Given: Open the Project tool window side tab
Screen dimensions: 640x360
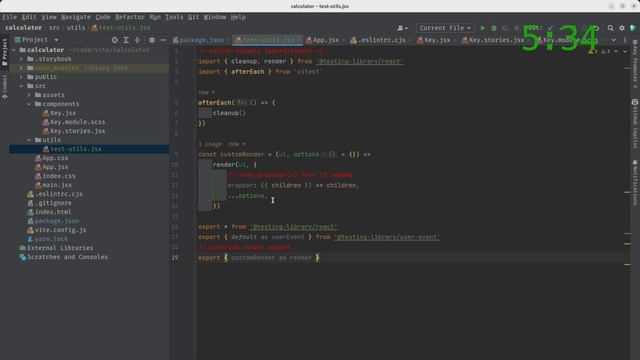Looking at the screenshot, I should [4, 51].
